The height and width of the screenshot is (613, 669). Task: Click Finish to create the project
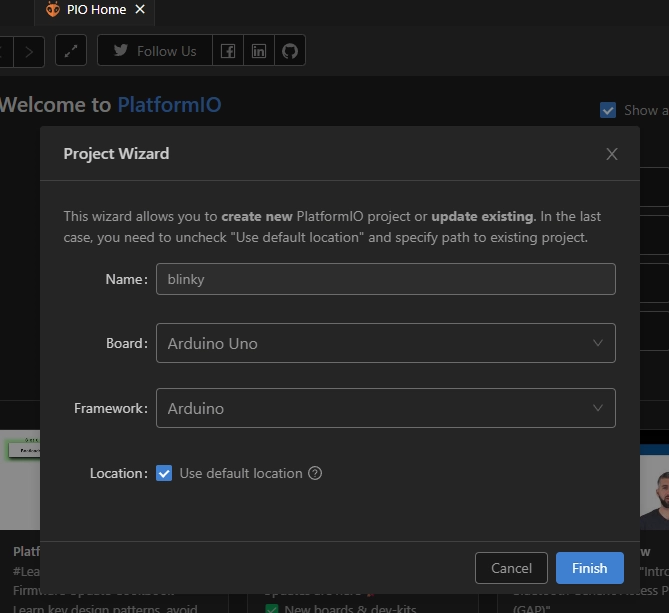coord(590,568)
